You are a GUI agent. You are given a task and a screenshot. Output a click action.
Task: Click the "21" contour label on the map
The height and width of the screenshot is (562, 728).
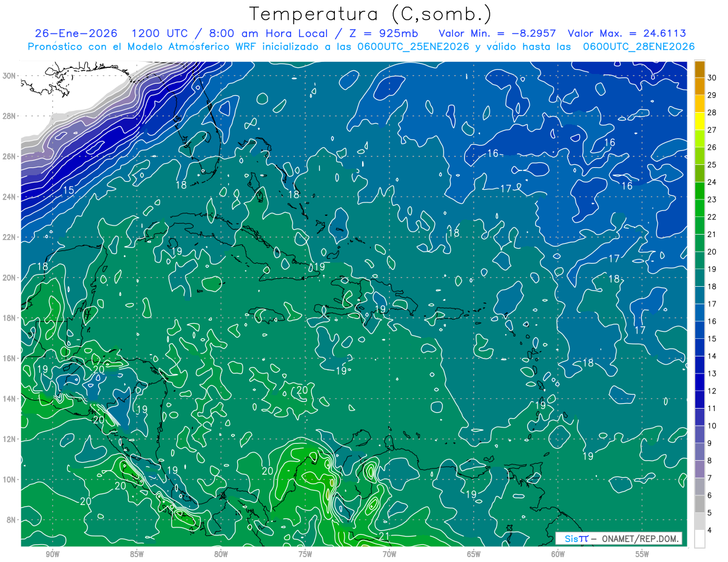384,536
